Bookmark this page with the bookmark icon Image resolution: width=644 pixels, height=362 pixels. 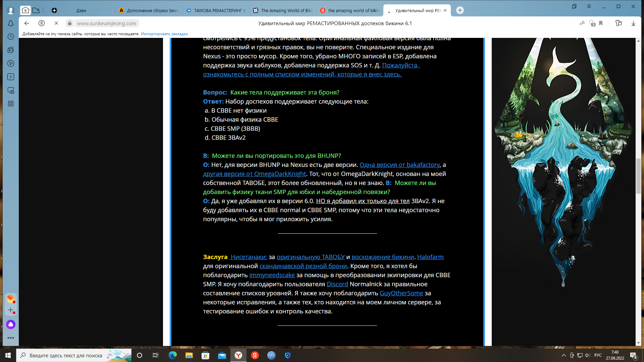(601, 23)
